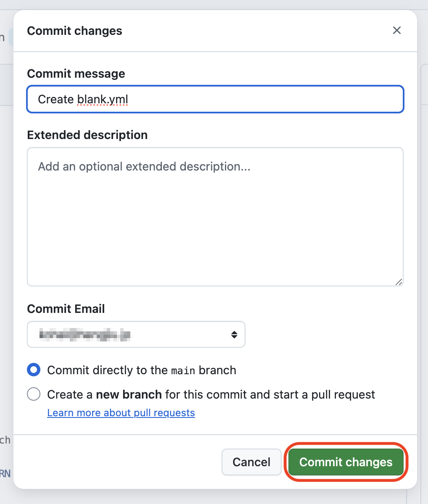Image resolution: width=428 pixels, height=504 pixels.
Task: Cancel the commit with the Cancel button
Action: [251, 462]
